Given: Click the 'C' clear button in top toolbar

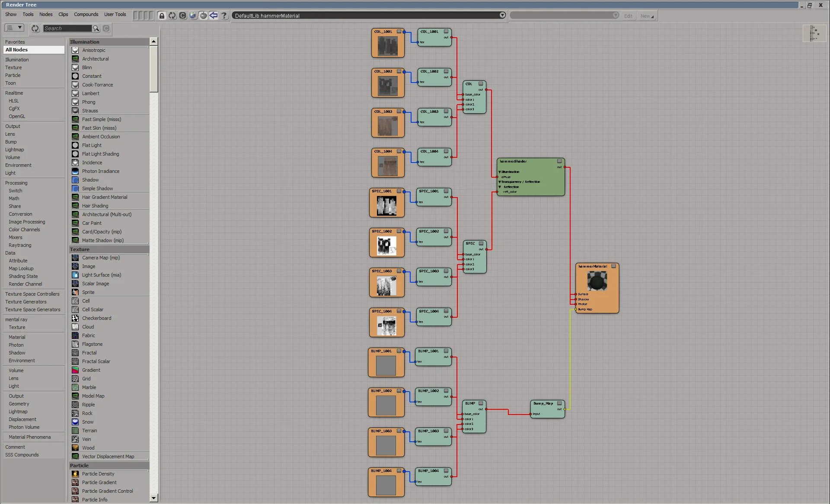Looking at the screenshot, I should point(182,16).
